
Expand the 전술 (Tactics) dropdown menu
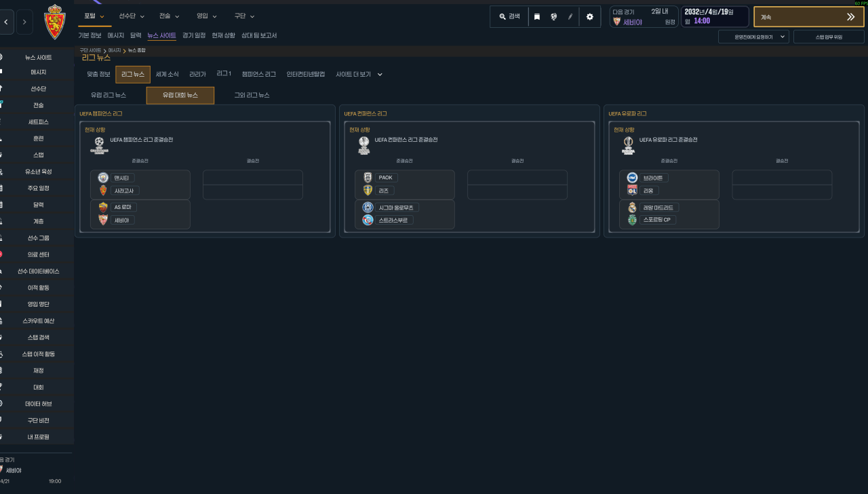[x=170, y=16]
